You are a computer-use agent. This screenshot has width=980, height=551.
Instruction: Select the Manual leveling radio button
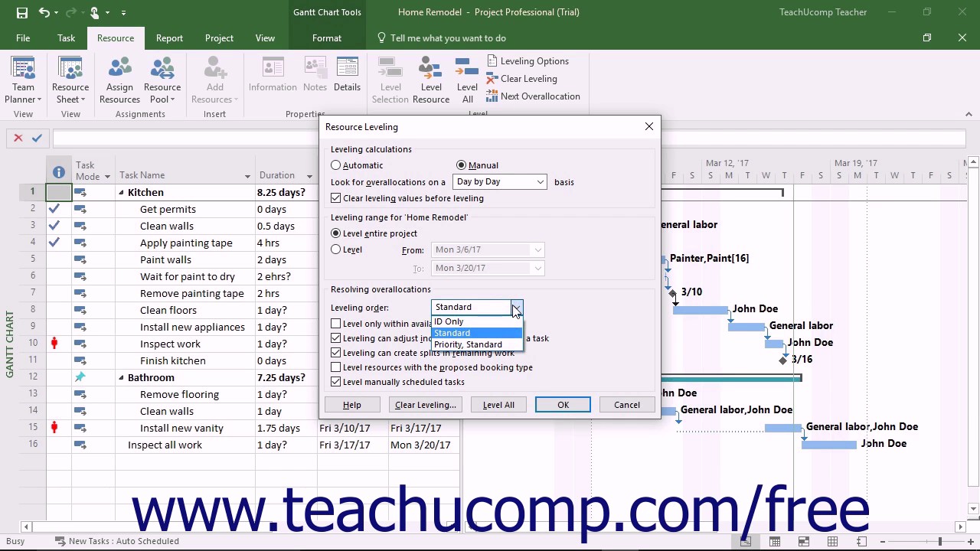click(x=461, y=165)
